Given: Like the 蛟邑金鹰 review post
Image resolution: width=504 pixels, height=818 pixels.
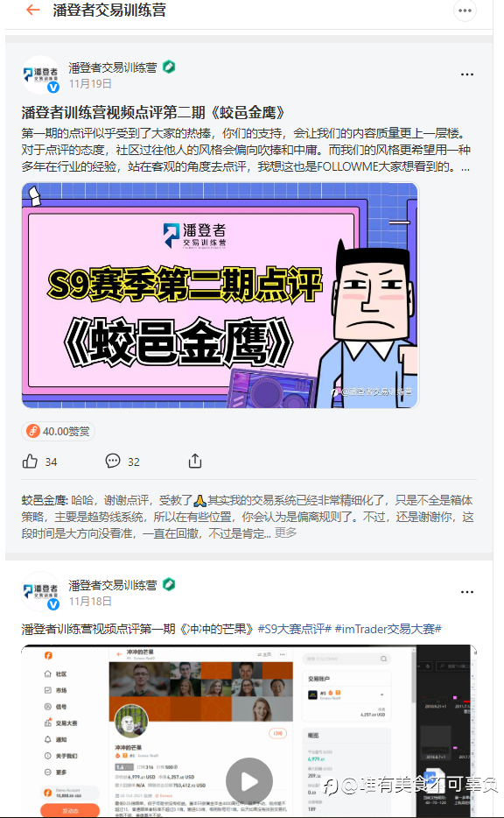Looking at the screenshot, I should click(x=39, y=462).
